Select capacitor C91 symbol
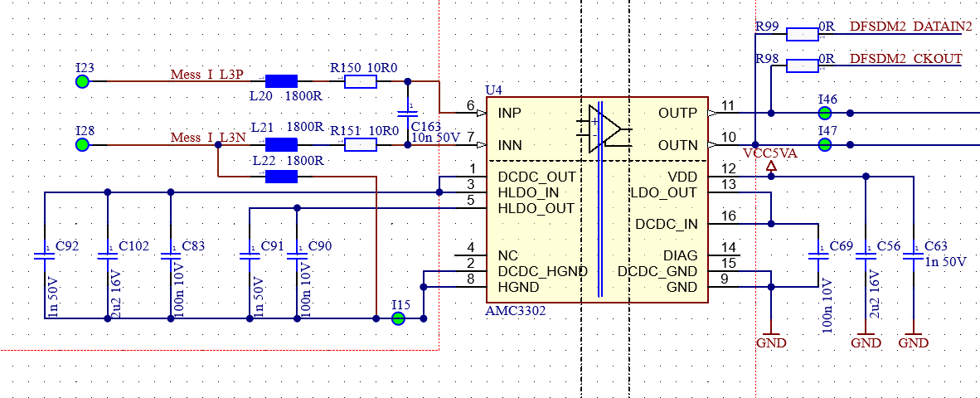The width and height of the screenshot is (980, 398). pos(250,256)
